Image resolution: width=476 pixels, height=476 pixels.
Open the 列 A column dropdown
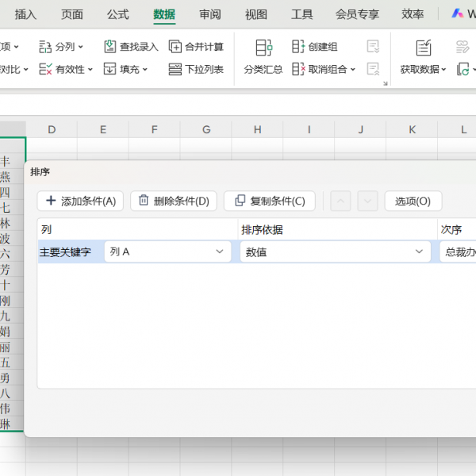click(x=220, y=251)
